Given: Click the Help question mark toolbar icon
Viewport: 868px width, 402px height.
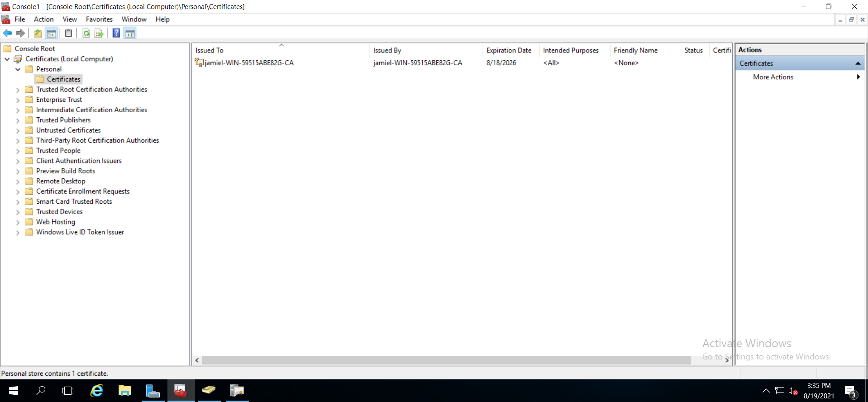Looking at the screenshot, I should (116, 33).
